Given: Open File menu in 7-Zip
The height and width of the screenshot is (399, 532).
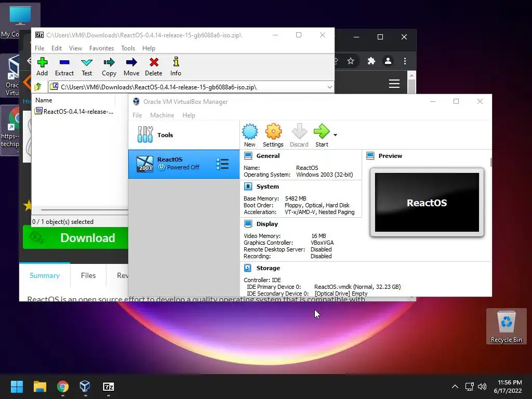Looking at the screenshot, I should [x=39, y=48].
